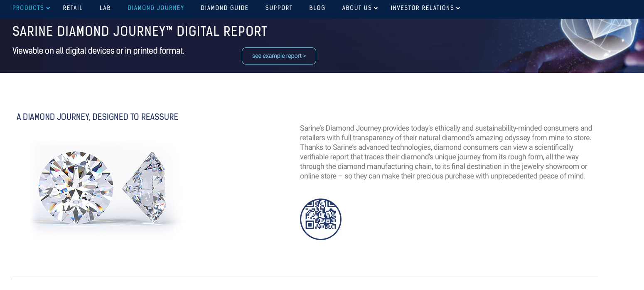Click the round diamond top-view image

tap(76, 188)
